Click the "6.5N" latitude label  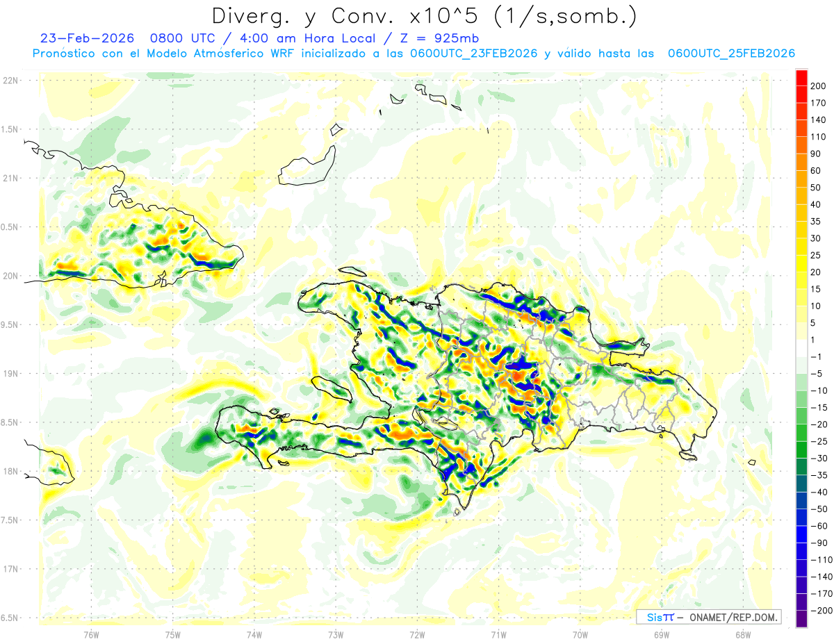coord(10,618)
